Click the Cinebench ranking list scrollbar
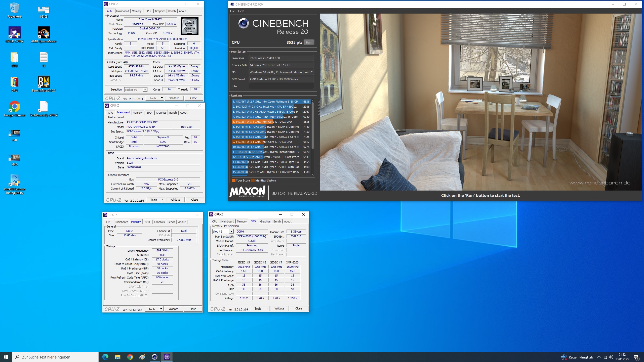Viewport: 644px width, 362px height. click(x=313, y=126)
